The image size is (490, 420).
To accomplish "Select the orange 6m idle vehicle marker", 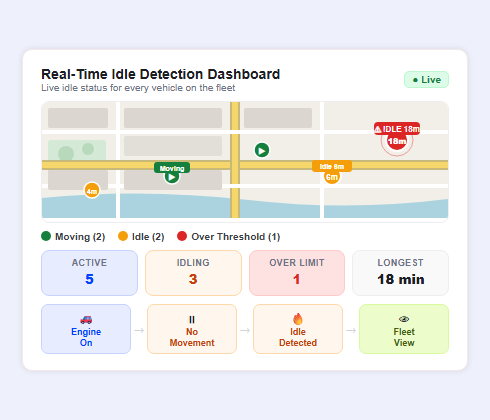I will [332, 177].
